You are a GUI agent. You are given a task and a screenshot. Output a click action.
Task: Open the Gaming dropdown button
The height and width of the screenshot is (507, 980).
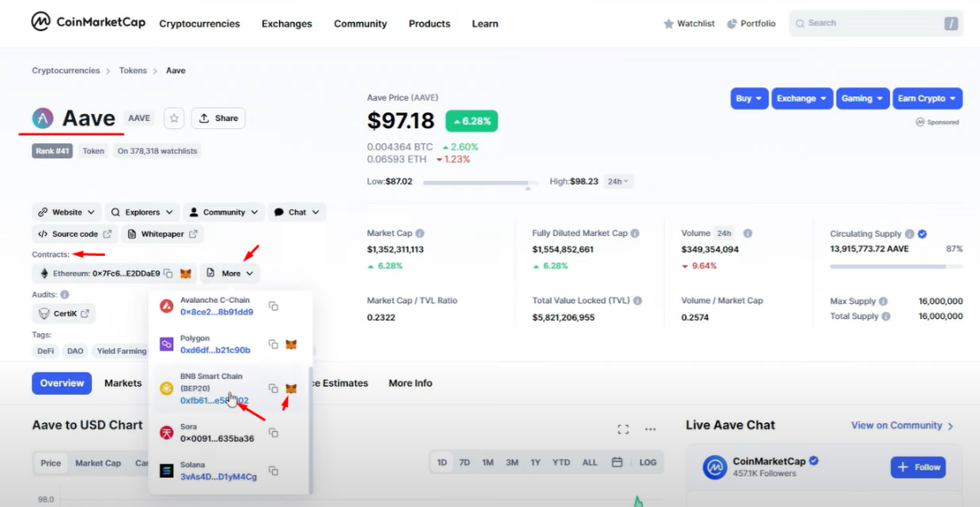point(862,99)
